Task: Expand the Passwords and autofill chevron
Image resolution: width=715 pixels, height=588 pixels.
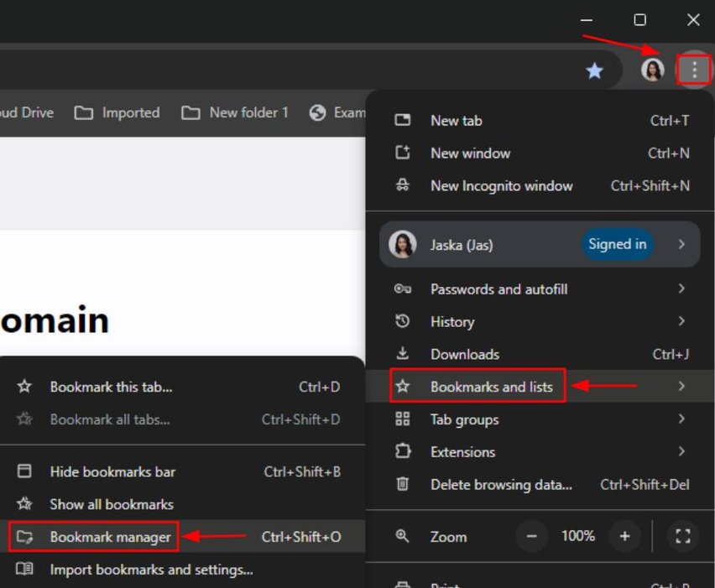Action: [x=681, y=289]
